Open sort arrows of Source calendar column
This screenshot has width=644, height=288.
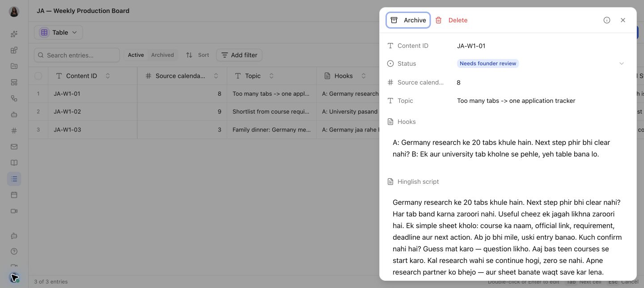click(216, 76)
